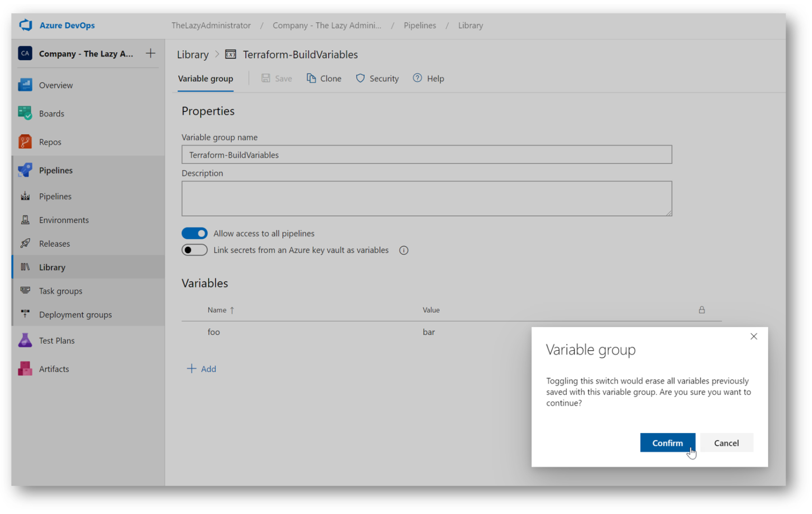Viewport: 812px width, 514px height.
Task: Click the Clone copy icon
Action: 311,78
